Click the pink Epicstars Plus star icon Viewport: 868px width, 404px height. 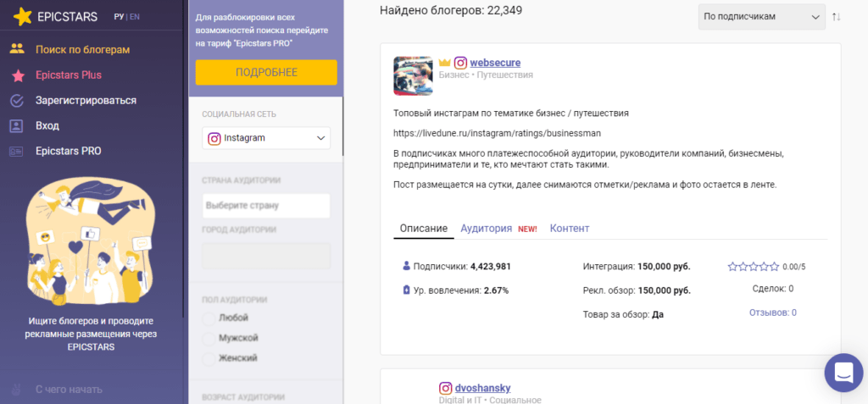[x=17, y=75]
